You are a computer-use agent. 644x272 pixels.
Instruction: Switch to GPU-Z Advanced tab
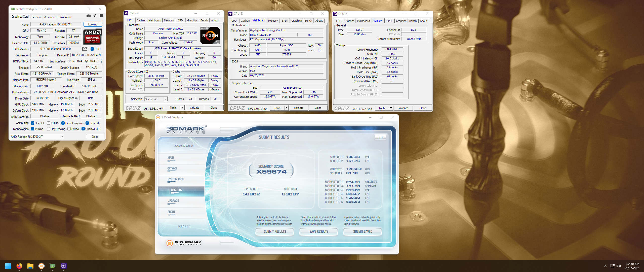pyautogui.click(x=50, y=17)
